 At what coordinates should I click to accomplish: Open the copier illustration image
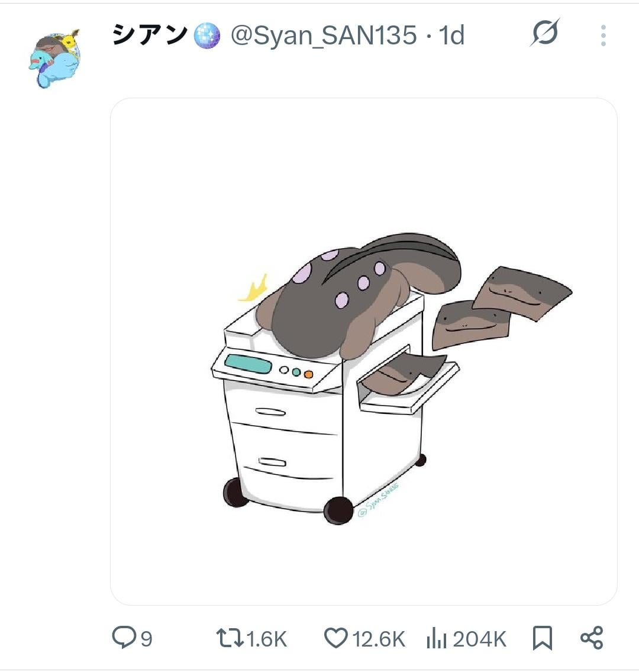coord(364,352)
